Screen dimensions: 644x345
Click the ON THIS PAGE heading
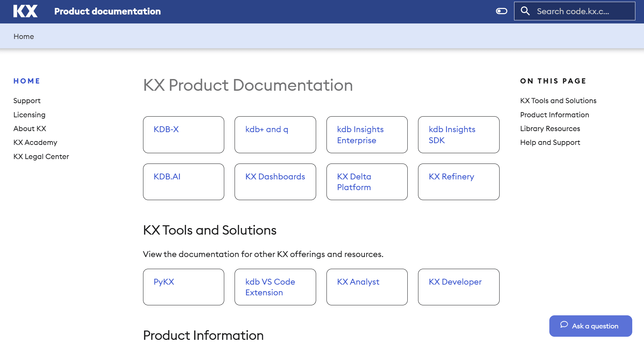coord(553,81)
